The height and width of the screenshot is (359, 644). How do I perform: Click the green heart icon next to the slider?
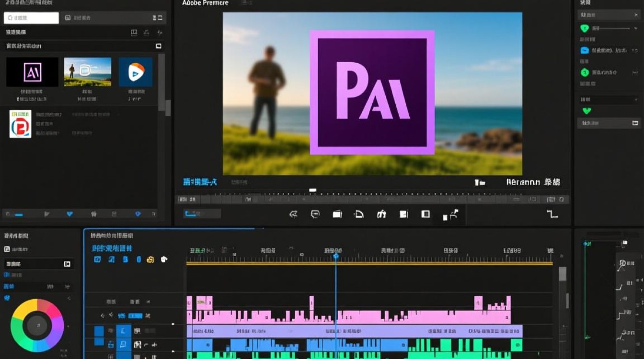[x=585, y=28]
